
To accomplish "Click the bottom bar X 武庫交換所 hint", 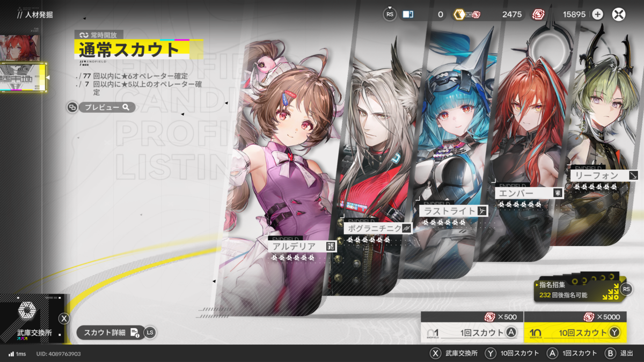I will 453,353.
